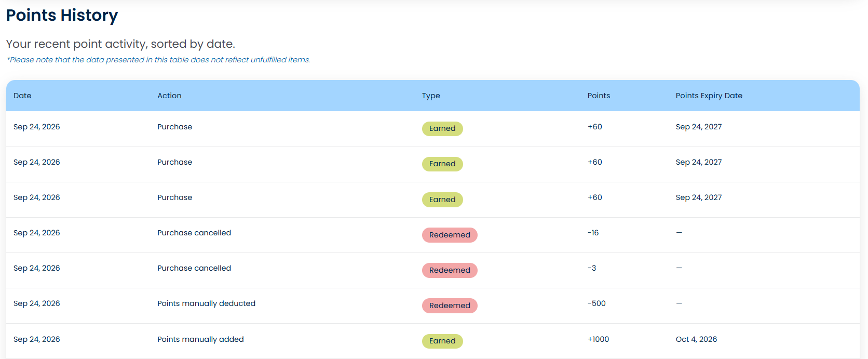868x359 pixels.
Task: Click the "Redeemed" badge in the -3 row
Action: point(450,270)
